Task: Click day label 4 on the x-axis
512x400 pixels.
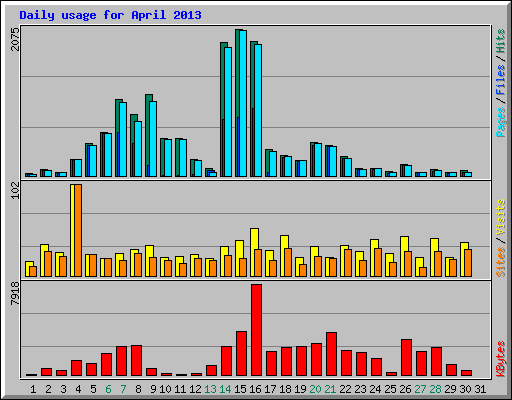Action: coord(78,389)
